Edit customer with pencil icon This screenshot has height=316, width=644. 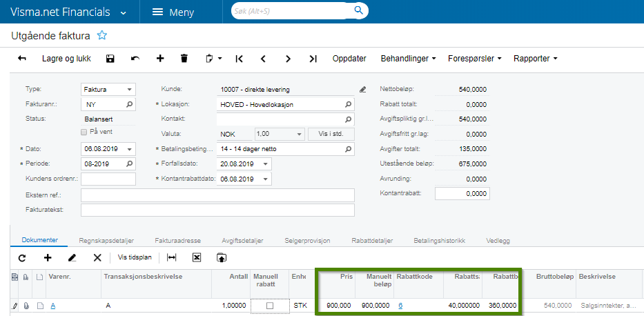362,90
